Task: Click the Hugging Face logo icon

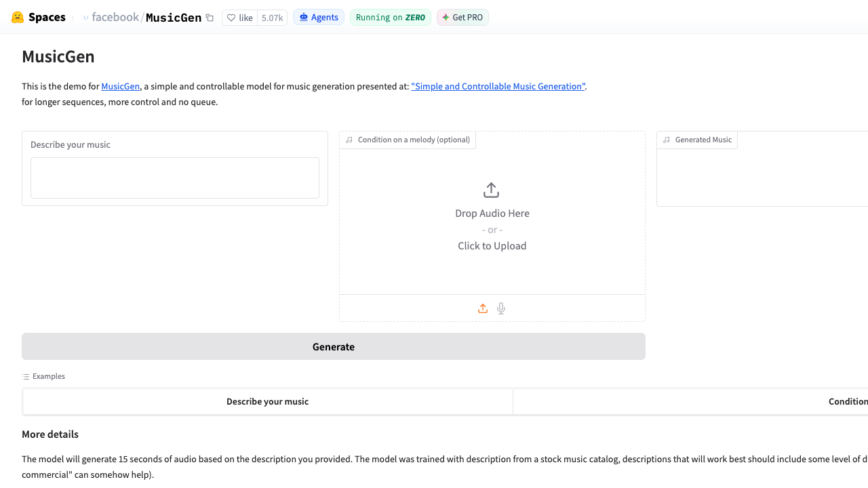Action: (x=18, y=18)
